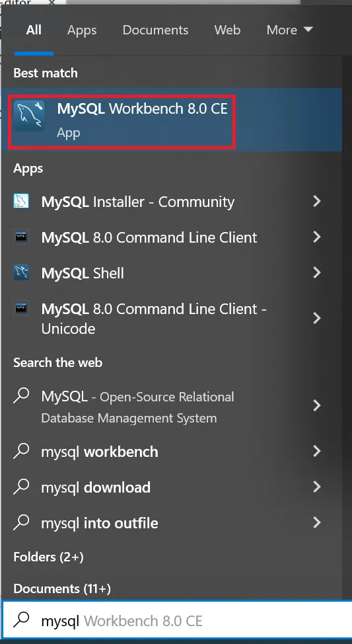Click the MySQL Installer app icon

point(21,201)
